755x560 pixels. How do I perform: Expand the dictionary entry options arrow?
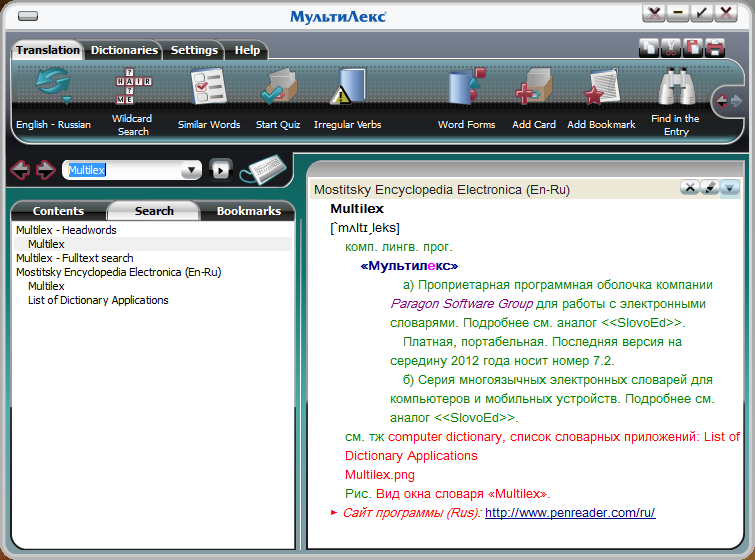tap(730, 188)
